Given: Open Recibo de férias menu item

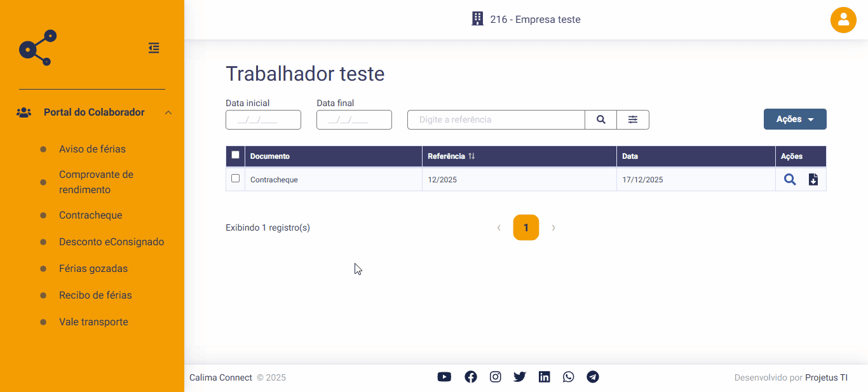Looking at the screenshot, I should tap(95, 295).
